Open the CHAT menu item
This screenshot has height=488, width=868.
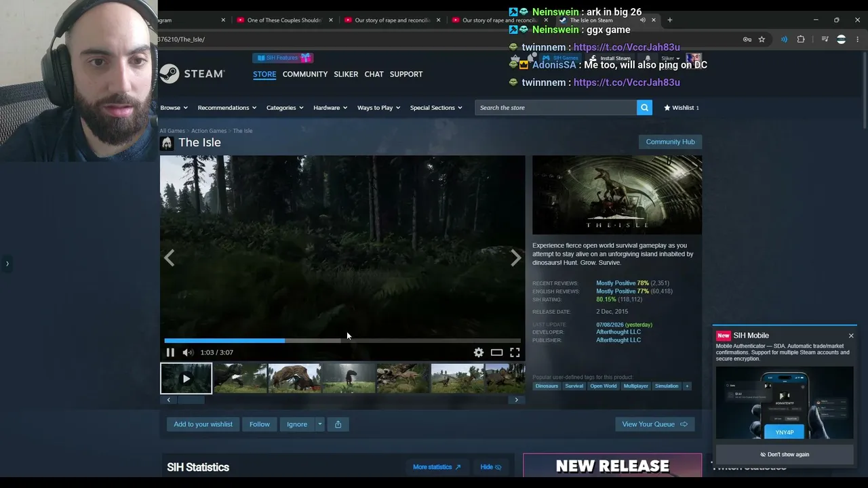point(374,74)
